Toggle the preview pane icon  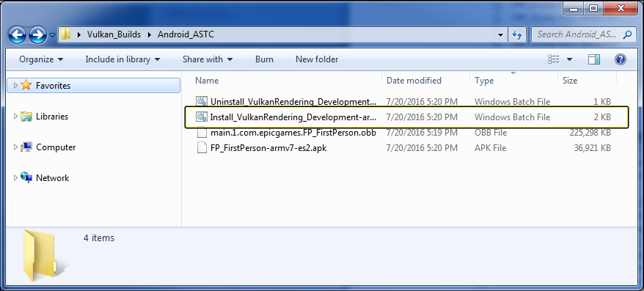[x=594, y=59]
